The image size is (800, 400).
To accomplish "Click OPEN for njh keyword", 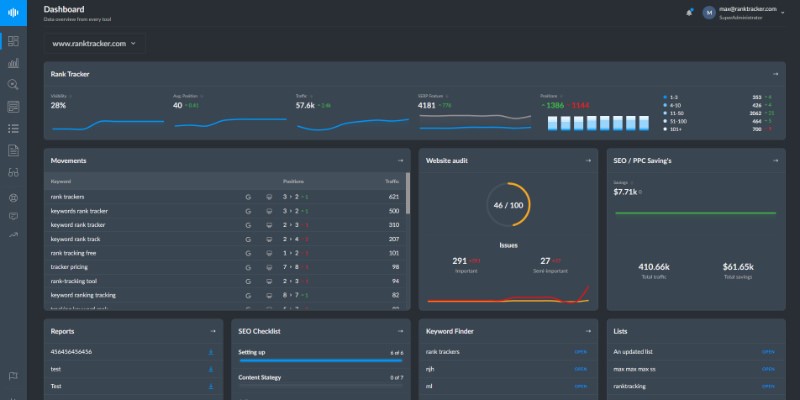I will (581, 369).
